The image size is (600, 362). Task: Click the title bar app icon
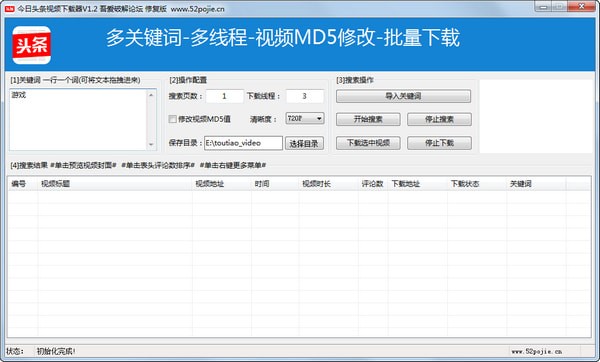(10, 8)
